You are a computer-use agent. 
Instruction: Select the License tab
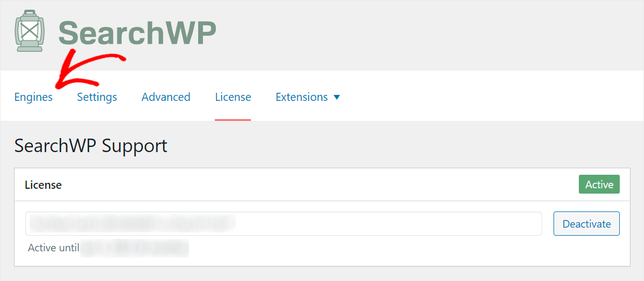point(233,97)
